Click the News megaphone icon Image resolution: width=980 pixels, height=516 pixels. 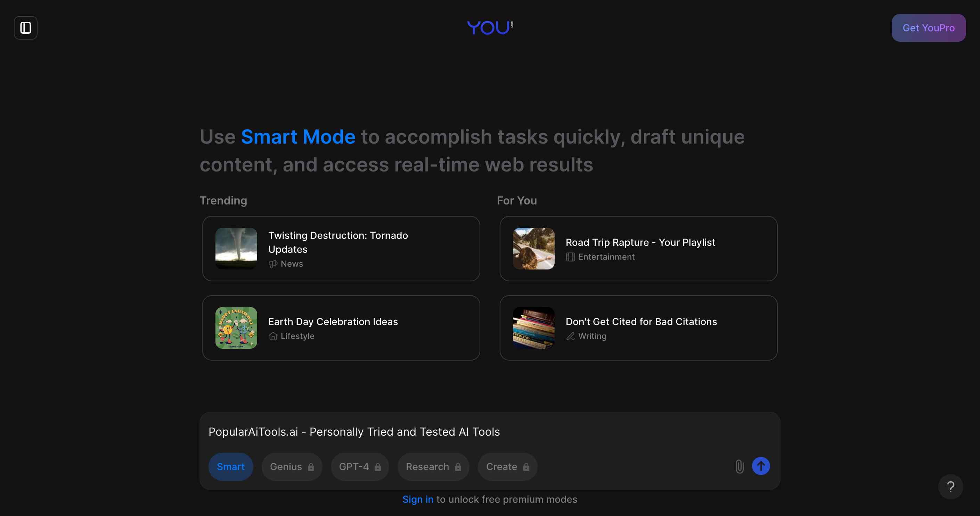tap(273, 264)
